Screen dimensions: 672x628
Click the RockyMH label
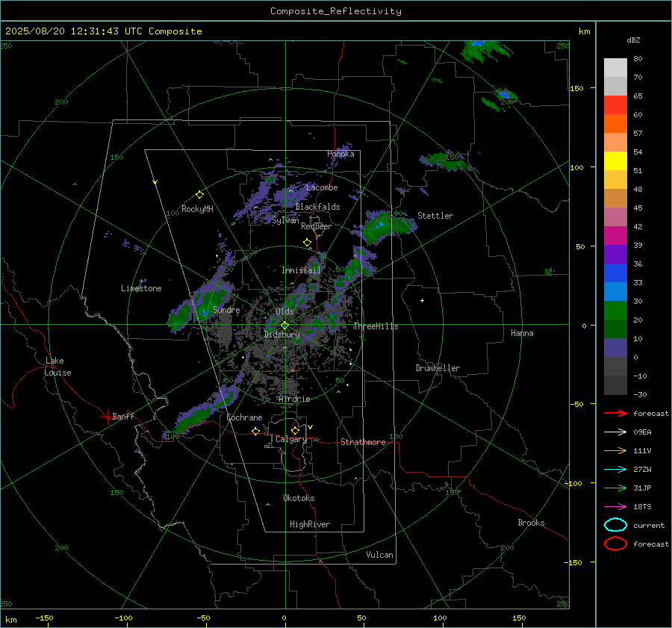pyautogui.click(x=197, y=209)
